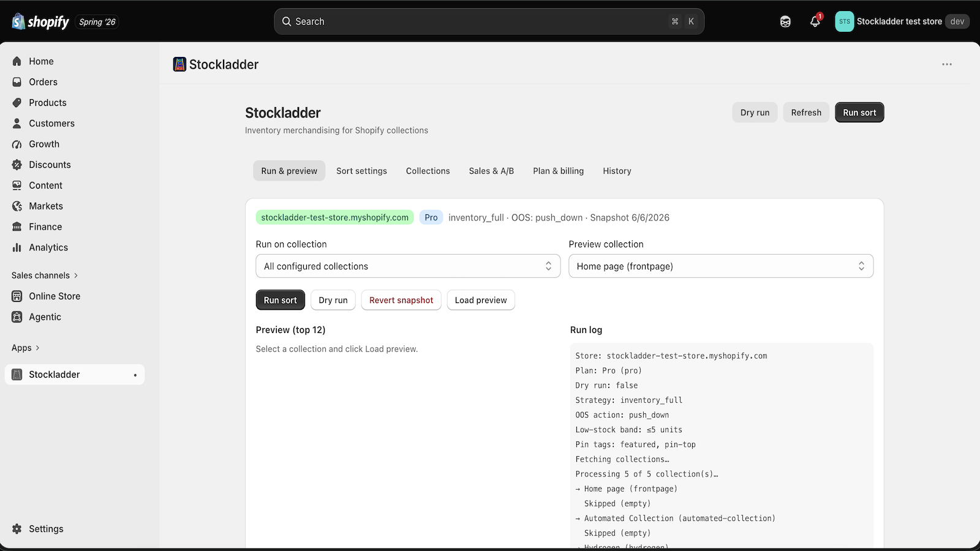Viewport: 980px width, 551px height.
Task: Click the Search input field
Action: pos(489,21)
